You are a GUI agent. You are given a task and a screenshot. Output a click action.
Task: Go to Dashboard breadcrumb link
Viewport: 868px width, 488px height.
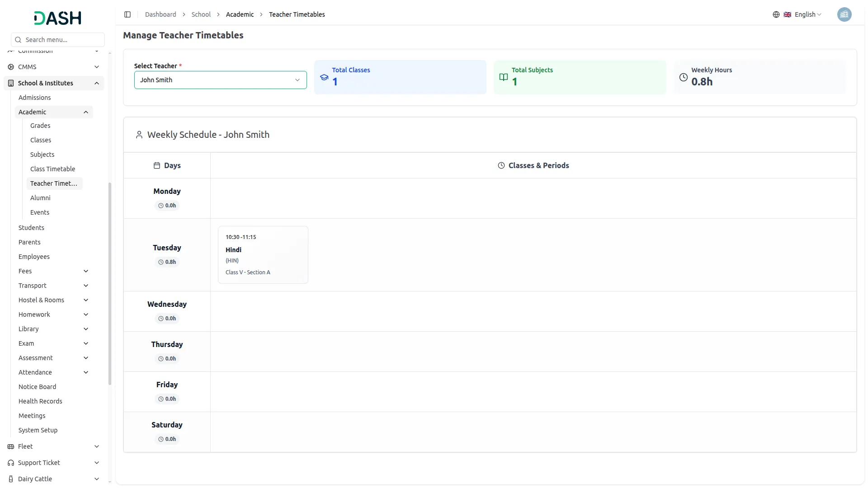pyautogui.click(x=160, y=14)
